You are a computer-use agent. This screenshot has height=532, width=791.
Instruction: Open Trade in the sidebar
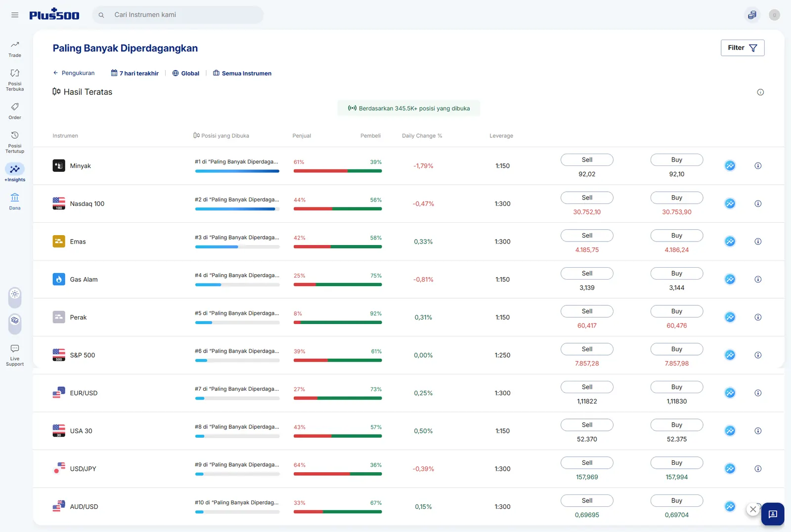[15, 49]
